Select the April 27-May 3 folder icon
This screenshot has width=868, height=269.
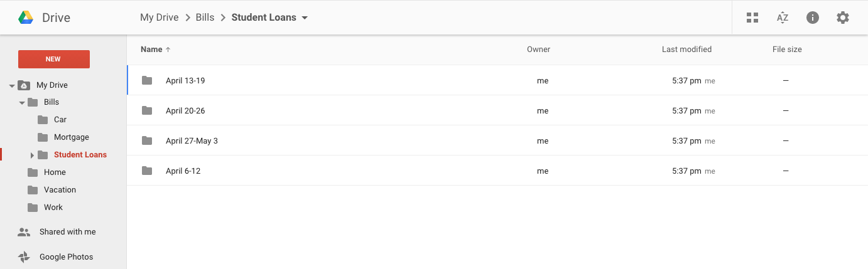point(147,140)
